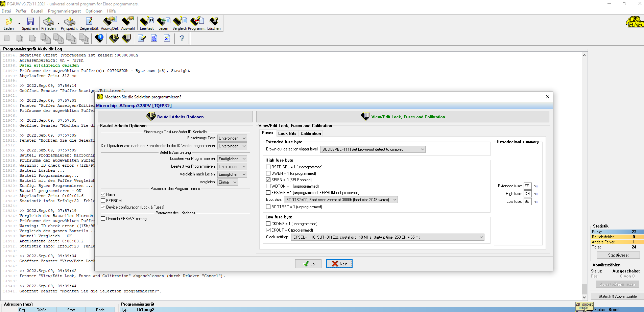Screen dimensions: 644x312
Task: Click the chip with list icon in toolbar
Action: [126, 38]
